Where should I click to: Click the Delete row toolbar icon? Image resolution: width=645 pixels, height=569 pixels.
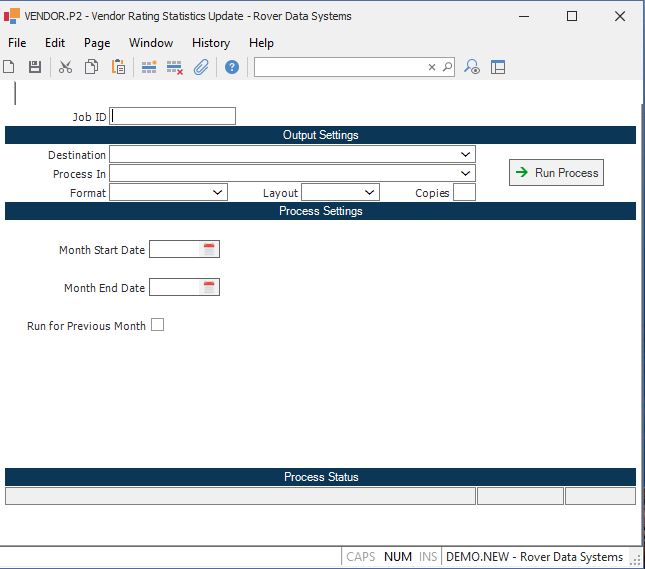[175, 67]
